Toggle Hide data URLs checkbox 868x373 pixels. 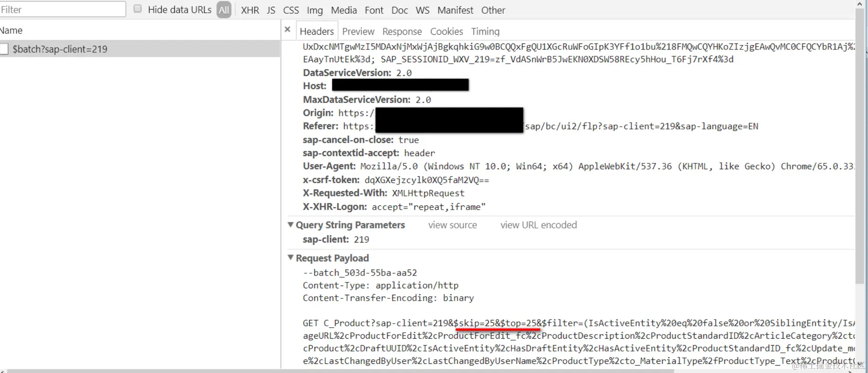pos(137,9)
